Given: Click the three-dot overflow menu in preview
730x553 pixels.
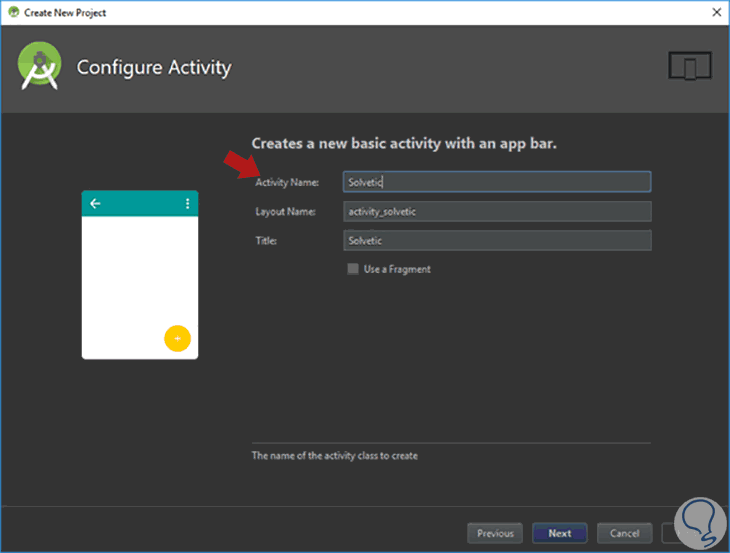Looking at the screenshot, I should point(187,203).
